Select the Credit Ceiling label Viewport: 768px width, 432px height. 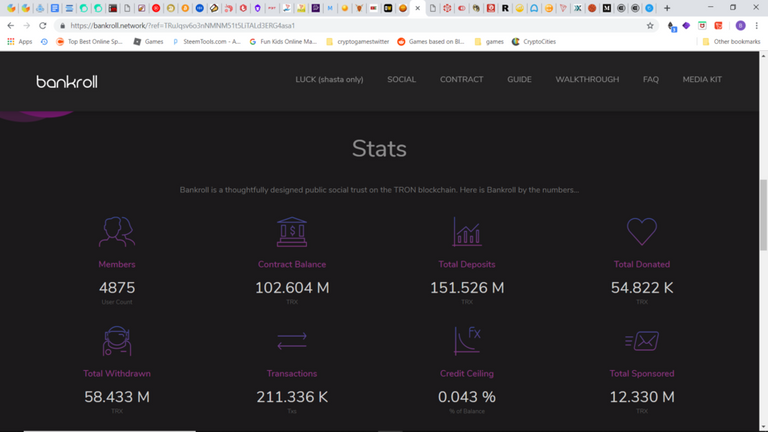pos(467,374)
